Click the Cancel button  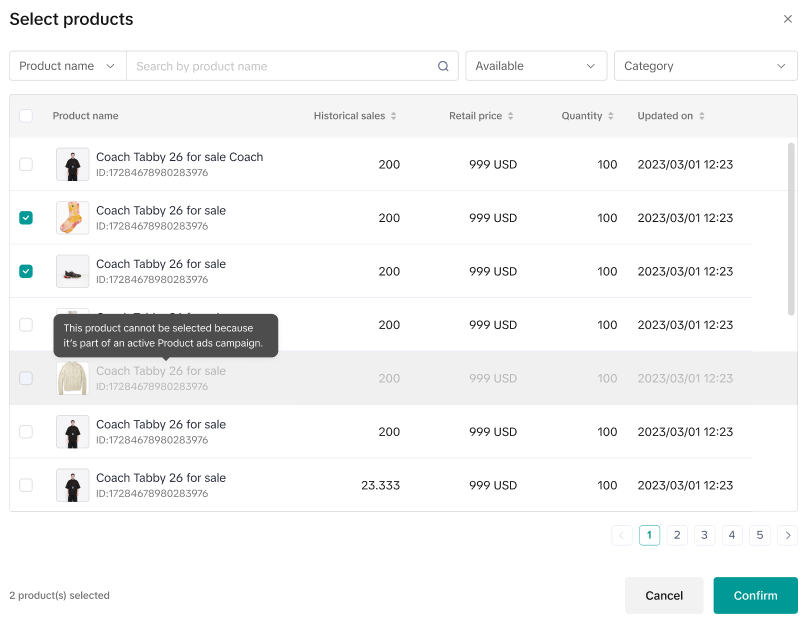[664, 595]
